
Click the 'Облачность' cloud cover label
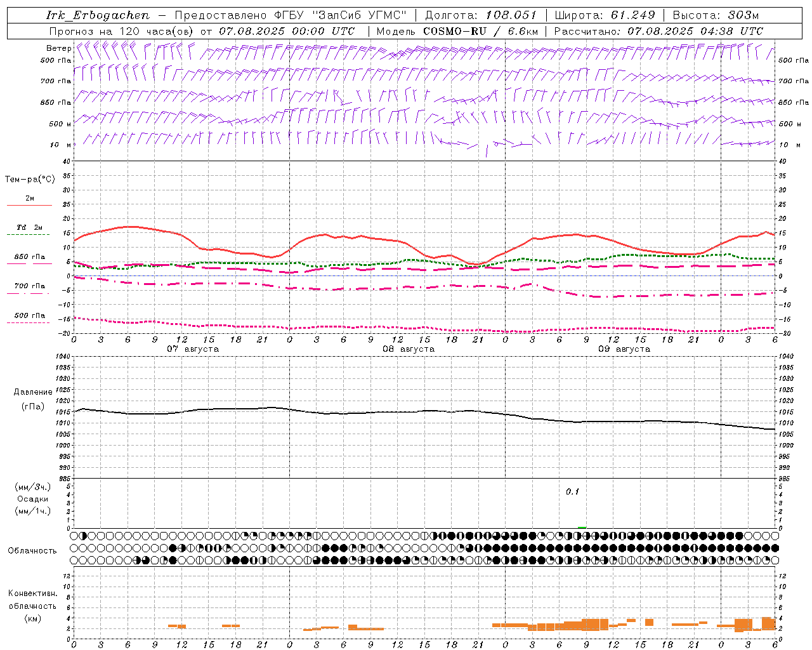[x=32, y=551]
